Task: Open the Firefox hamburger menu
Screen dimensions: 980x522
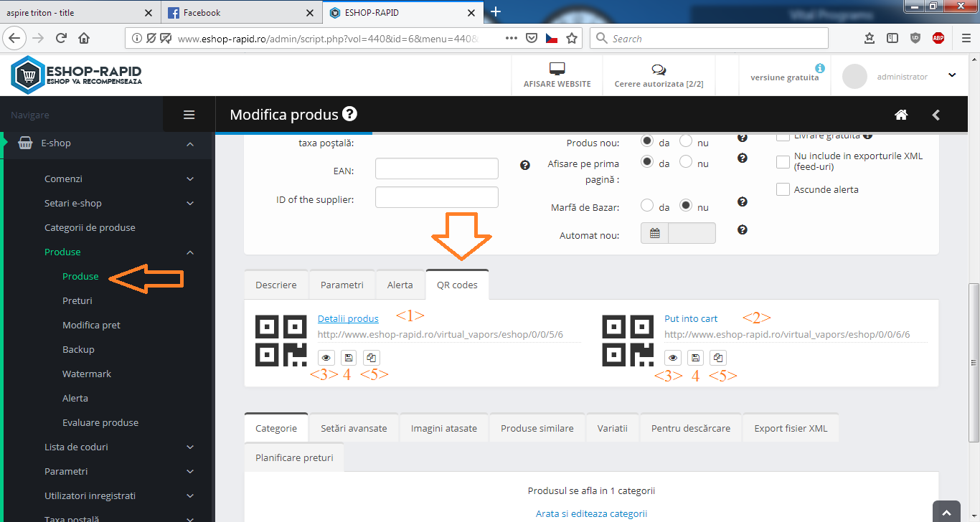Action: click(966, 38)
